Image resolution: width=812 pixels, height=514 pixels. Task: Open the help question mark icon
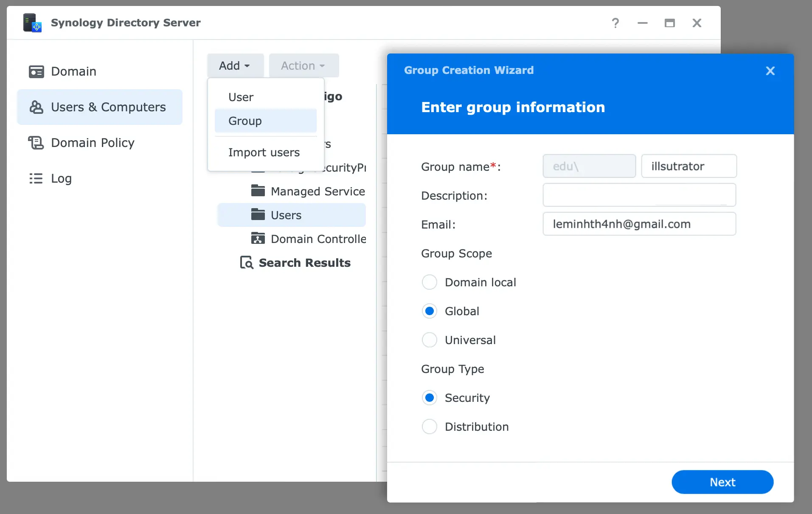(x=615, y=23)
